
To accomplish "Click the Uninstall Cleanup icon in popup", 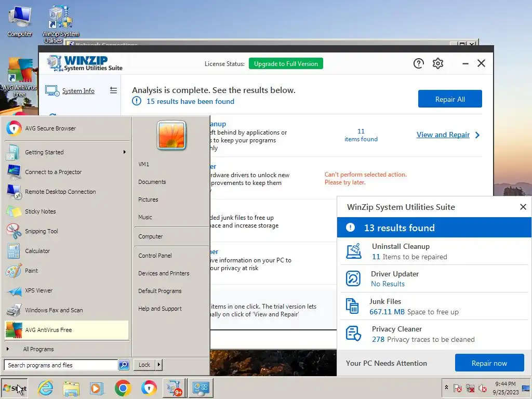I will (x=353, y=251).
